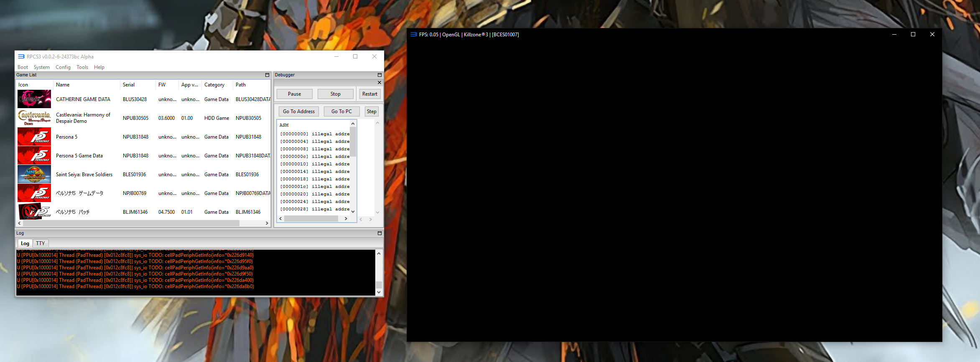The width and height of the screenshot is (980, 362).
Task: Click the "BLES01936" serial cell
Action: pyautogui.click(x=134, y=175)
